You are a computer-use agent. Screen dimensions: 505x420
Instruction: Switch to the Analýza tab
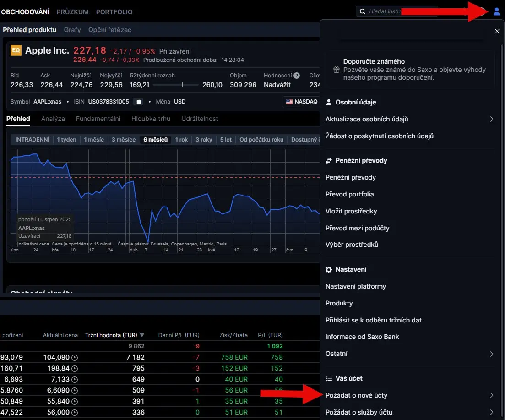53,119
